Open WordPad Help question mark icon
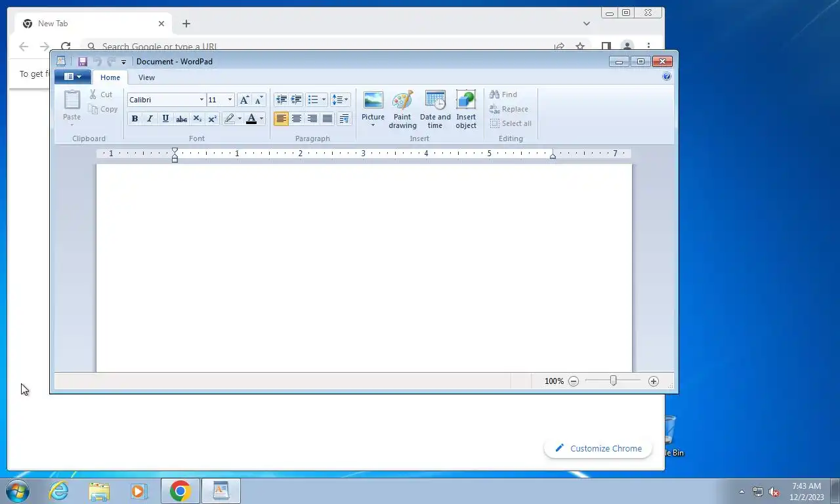 click(667, 76)
